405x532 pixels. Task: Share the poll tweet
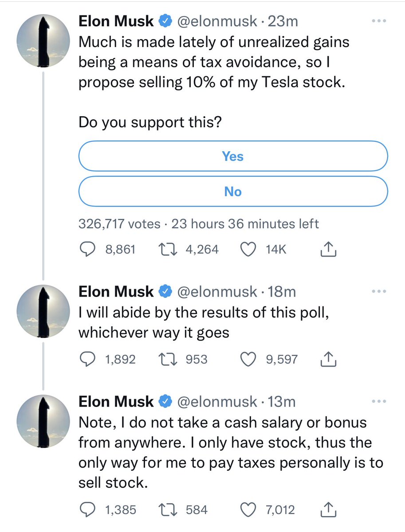tap(329, 250)
